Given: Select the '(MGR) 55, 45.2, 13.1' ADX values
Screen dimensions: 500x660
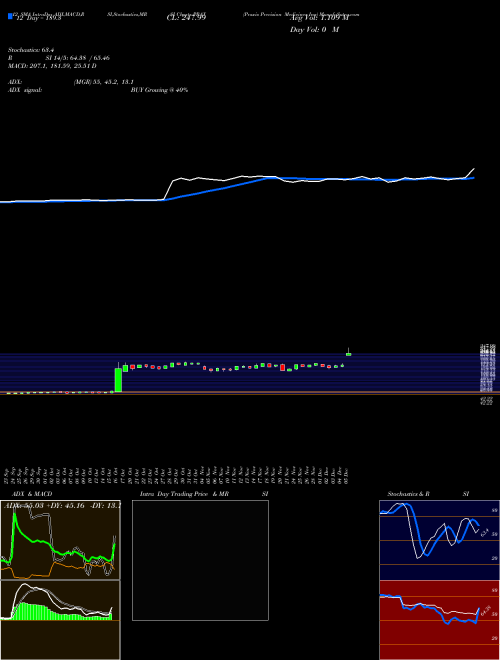Looking at the screenshot, I should coord(104,82).
